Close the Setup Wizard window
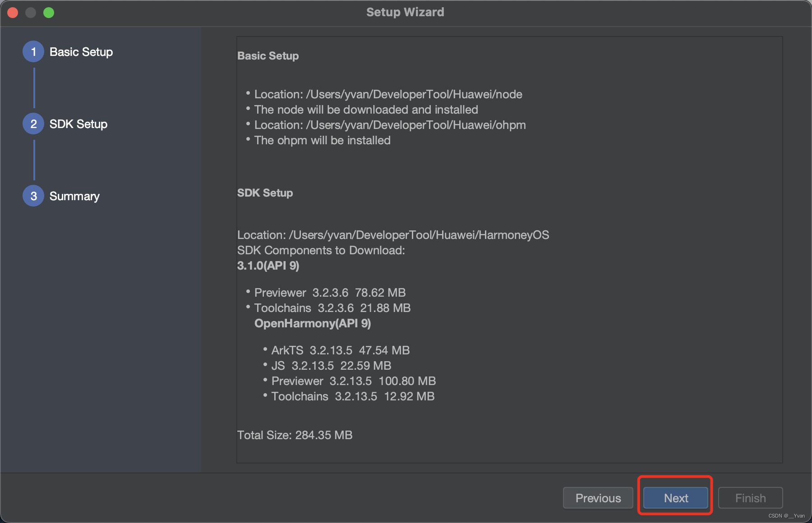812x523 pixels. click(x=13, y=13)
